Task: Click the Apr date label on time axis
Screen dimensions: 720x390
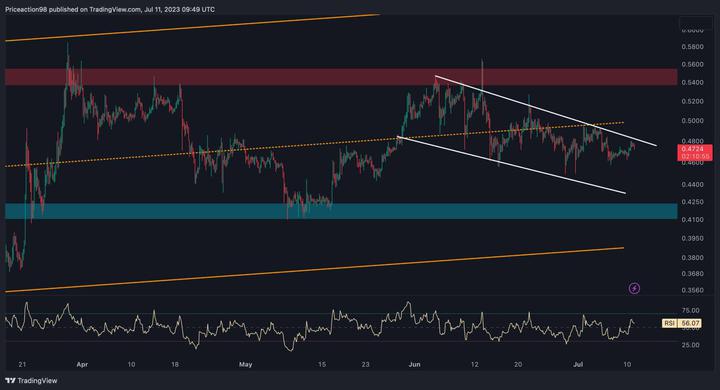Action: pyautogui.click(x=82, y=365)
